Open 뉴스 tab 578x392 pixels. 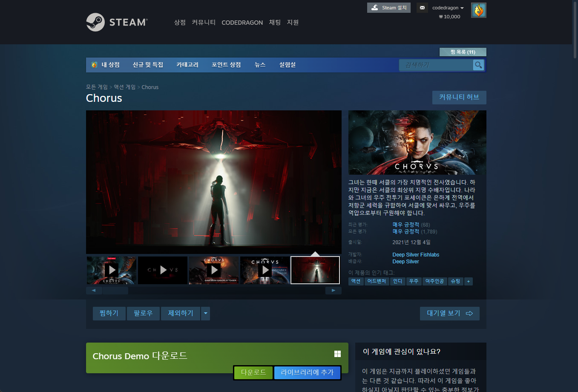pos(260,65)
